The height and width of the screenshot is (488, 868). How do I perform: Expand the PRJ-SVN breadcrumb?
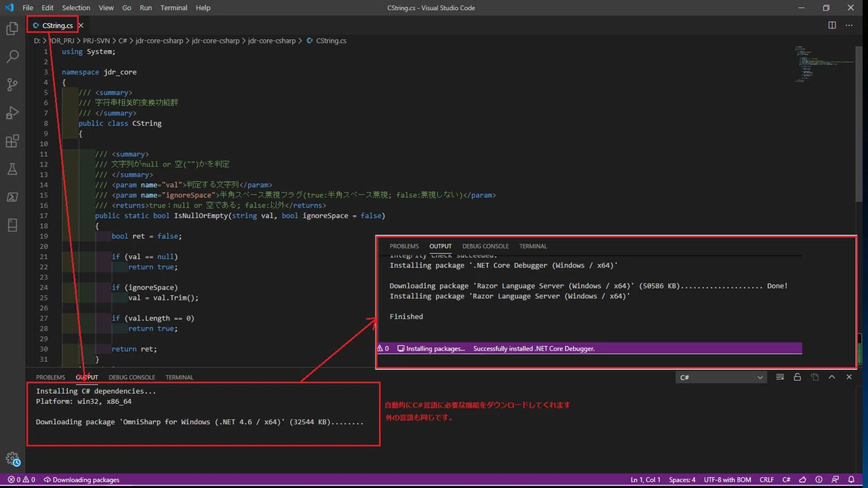95,41
